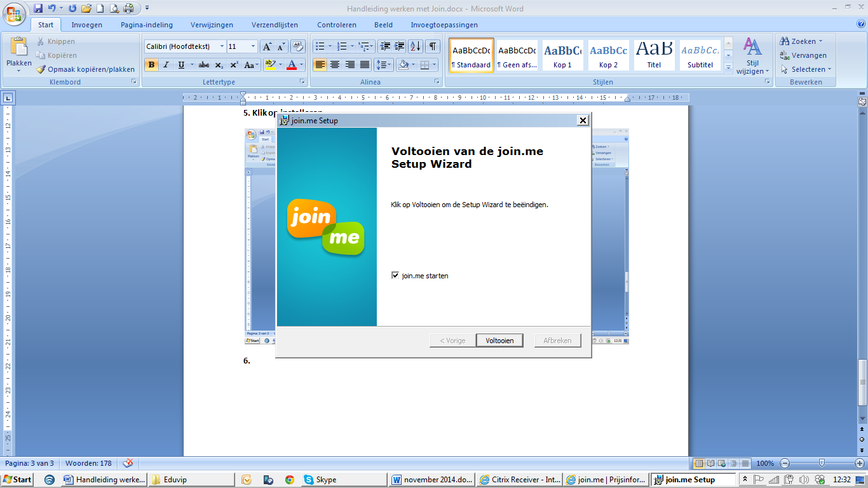Expand the bullet list dropdown arrow
Viewport: 868px width, 488px height.
click(330, 46)
